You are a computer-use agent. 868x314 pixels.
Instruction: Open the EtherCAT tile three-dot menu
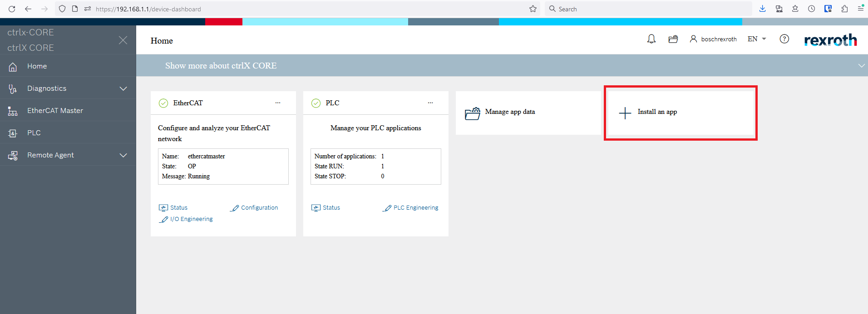click(x=278, y=103)
